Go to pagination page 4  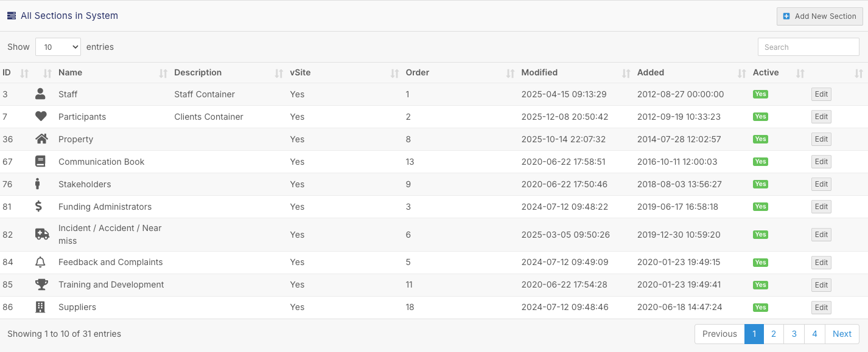pyautogui.click(x=814, y=334)
